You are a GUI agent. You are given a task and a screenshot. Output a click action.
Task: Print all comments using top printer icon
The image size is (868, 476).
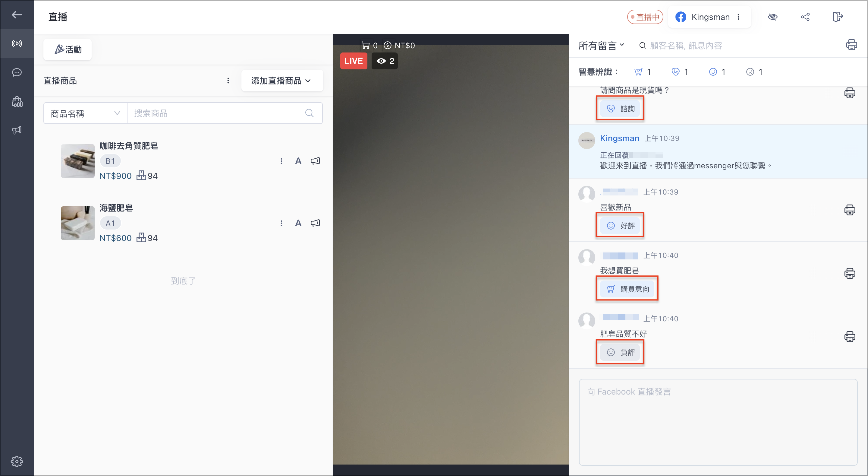pyautogui.click(x=851, y=45)
